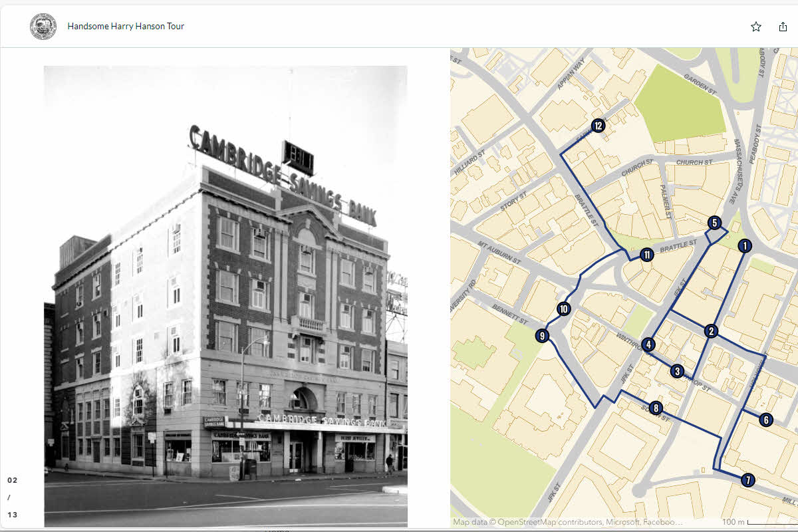Click the 100 m map scale bar
The image size is (798, 532).
pos(758,522)
